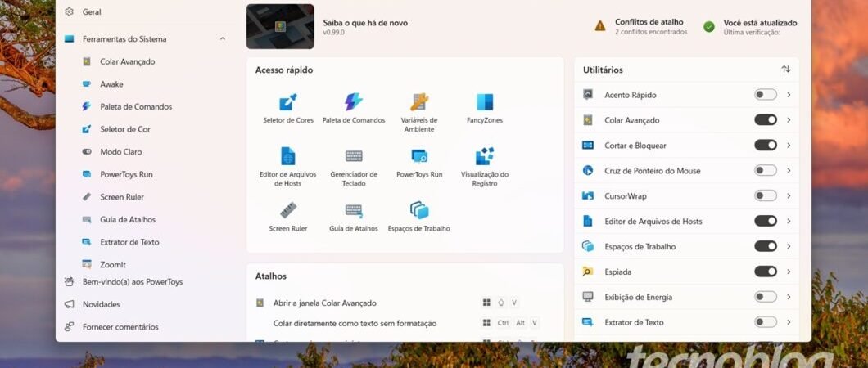Launch Screen Ruler from quick access grid

[288, 210]
